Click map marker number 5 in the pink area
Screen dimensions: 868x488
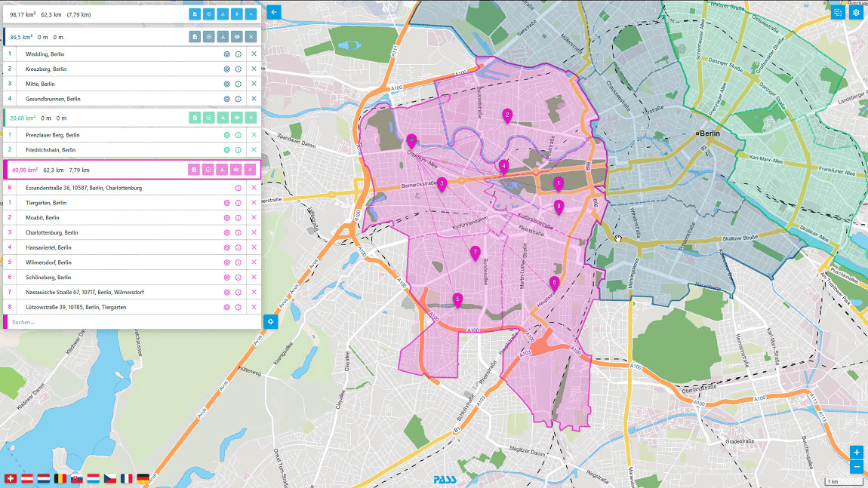pyautogui.click(x=457, y=299)
